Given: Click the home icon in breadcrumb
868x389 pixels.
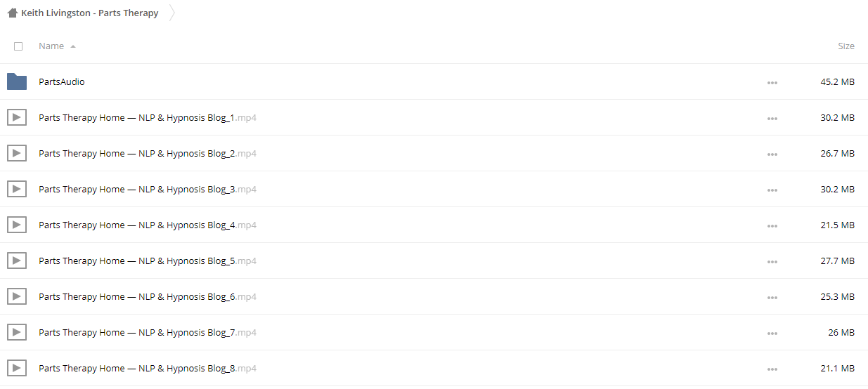Looking at the screenshot, I should pos(12,13).
